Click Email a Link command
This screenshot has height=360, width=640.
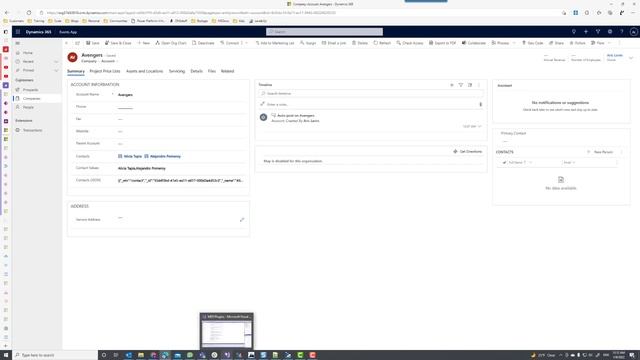[334, 43]
